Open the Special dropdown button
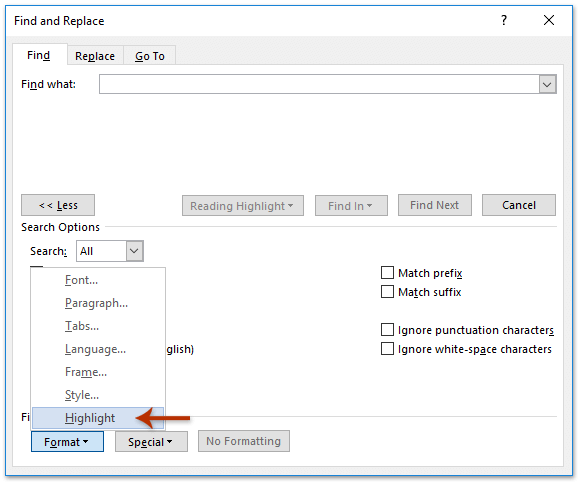Screen dimensions: 580x484 [151, 442]
